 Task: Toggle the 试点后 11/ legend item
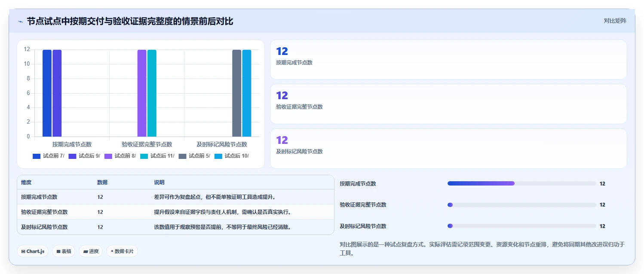(157, 156)
